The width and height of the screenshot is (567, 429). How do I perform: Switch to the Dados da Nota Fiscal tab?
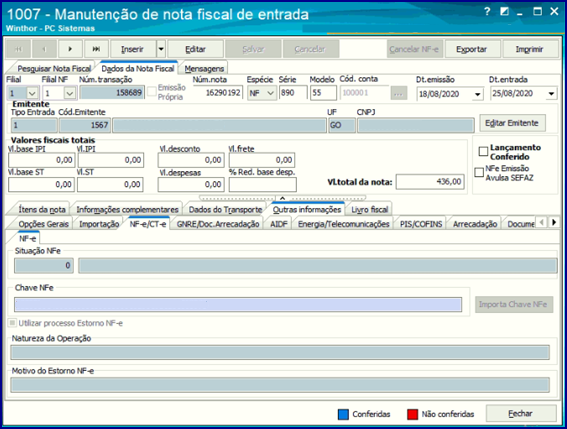point(138,68)
